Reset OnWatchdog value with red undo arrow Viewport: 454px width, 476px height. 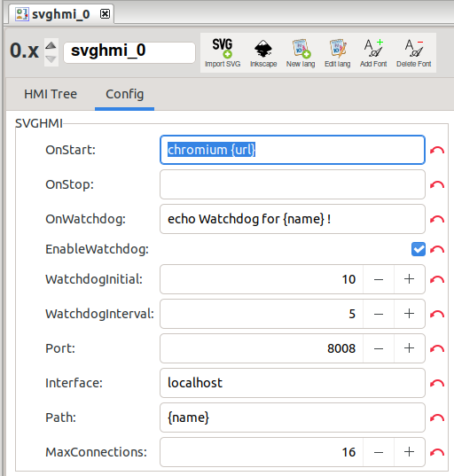click(x=437, y=219)
